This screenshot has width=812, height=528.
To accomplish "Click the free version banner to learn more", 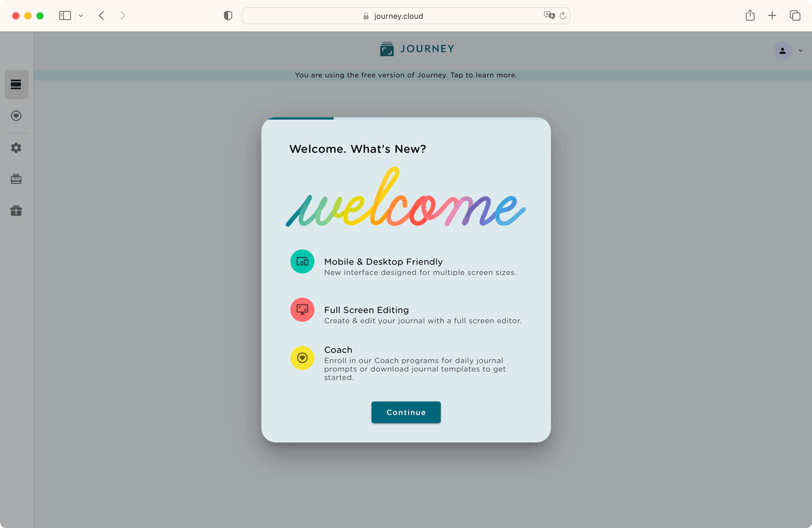I will [406, 75].
